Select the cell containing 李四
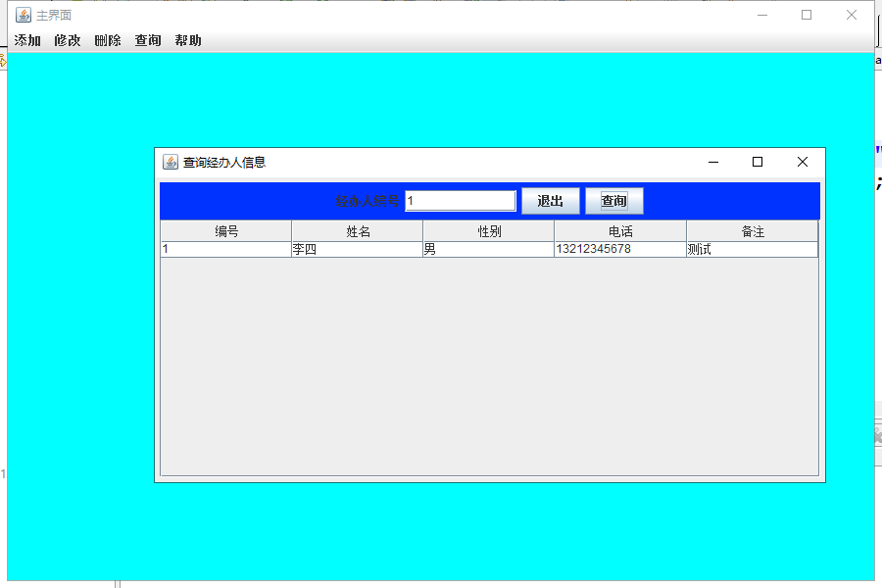The height and width of the screenshot is (588, 882). click(x=357, y=249)
